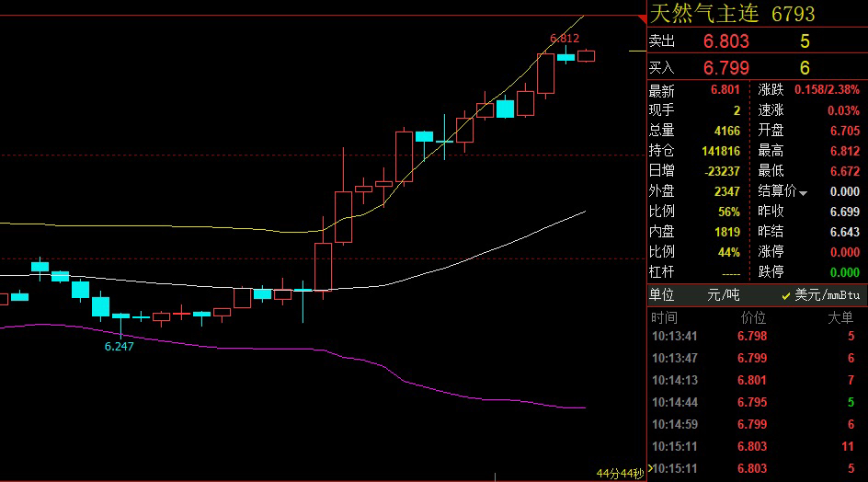Click the 44分44秒 countdown timer
The image size is (868, 482).
coord(620,474)
